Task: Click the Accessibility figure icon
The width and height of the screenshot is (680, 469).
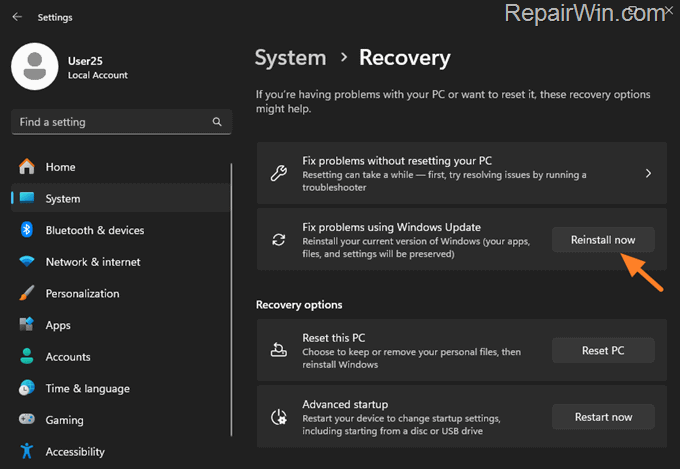Action: point(26,451)
